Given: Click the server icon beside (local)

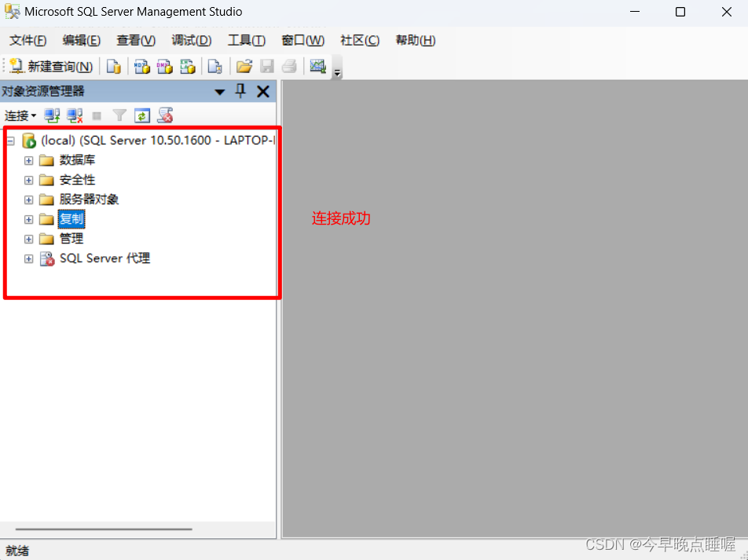Looking at the screenshot, I should (x=29, y=141).
